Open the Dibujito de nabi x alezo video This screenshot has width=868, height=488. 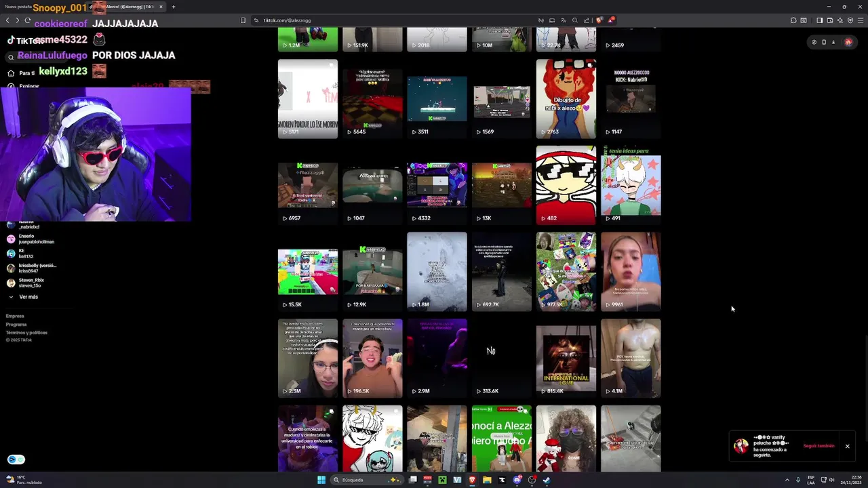coord(566,98)
